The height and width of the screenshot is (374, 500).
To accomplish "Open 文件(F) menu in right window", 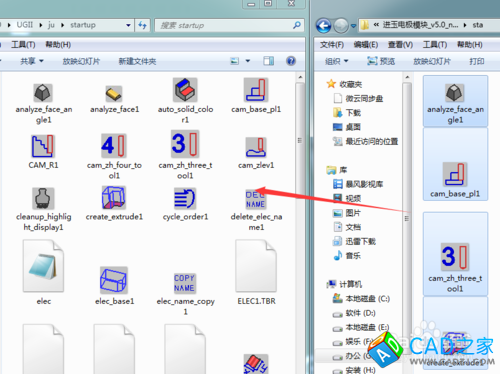I will point(332,45).
